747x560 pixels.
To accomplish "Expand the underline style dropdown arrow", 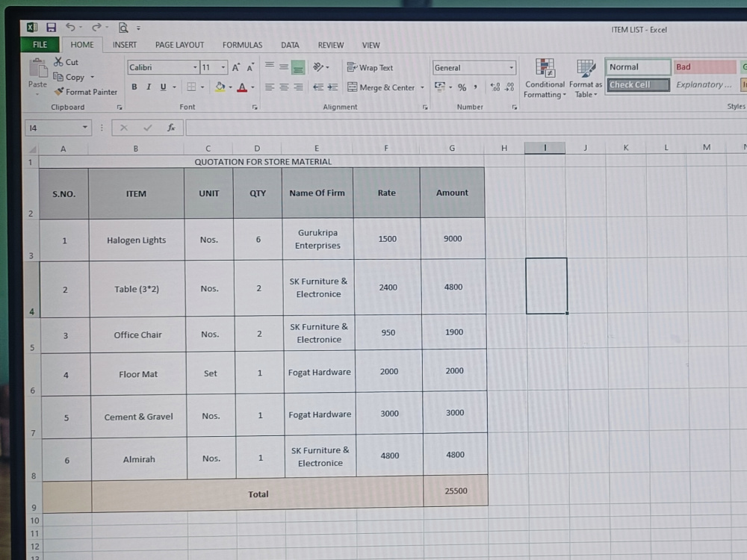I will (x=174, y=87).
